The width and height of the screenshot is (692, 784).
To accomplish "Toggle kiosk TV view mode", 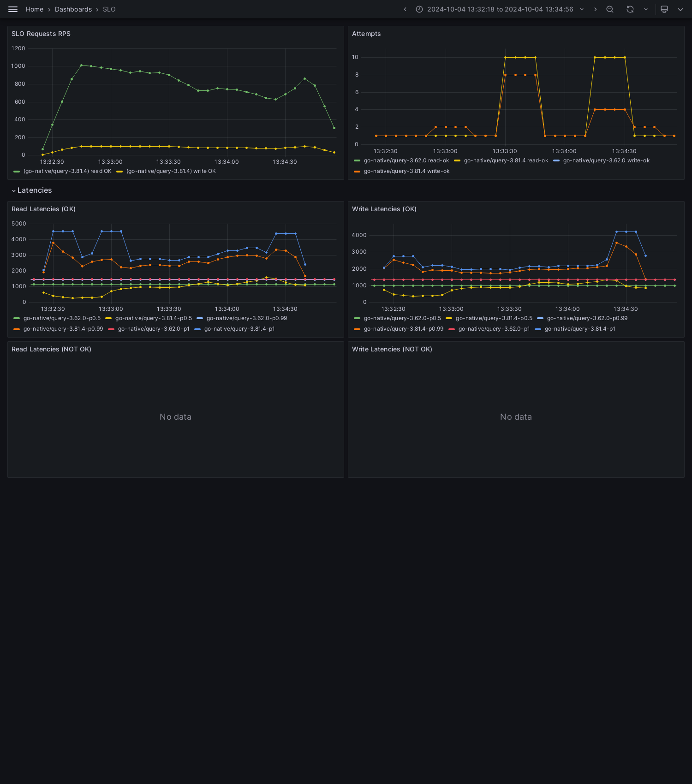I will (664, 9).
